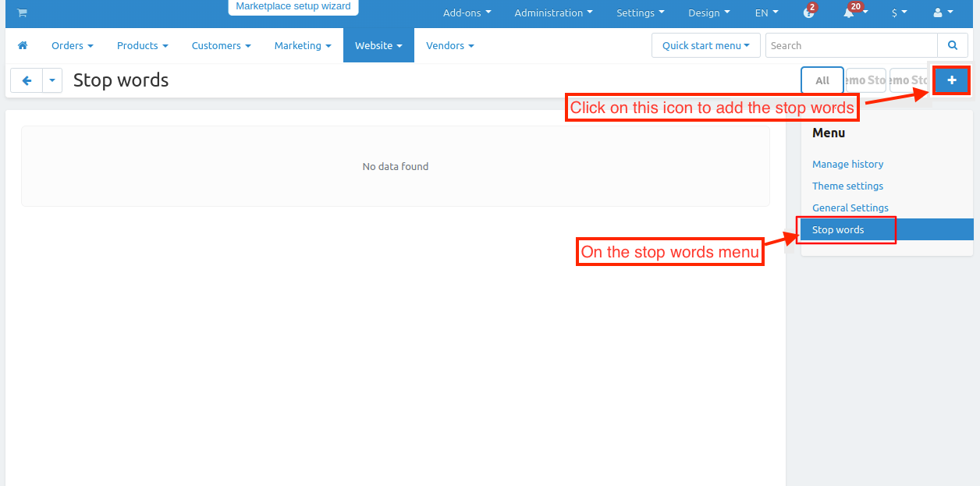Image resolution: width=980 pixels, height=486 pixels.
Task: Open the Manage history link
Action: [847, 164]
